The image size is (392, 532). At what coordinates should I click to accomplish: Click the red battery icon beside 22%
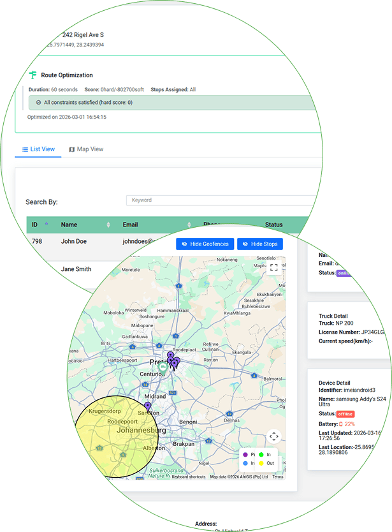pyautogui.click(x=341, y=424)
